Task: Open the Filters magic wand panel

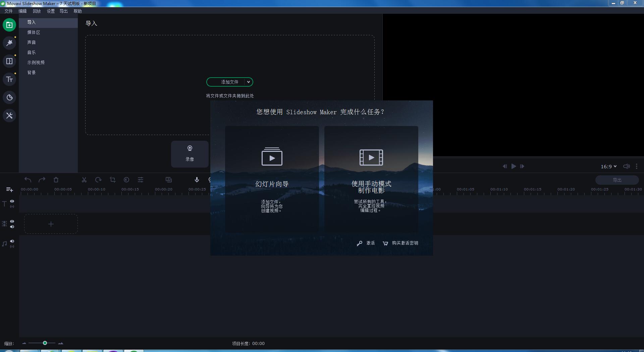Action: [x=9, y=43]
